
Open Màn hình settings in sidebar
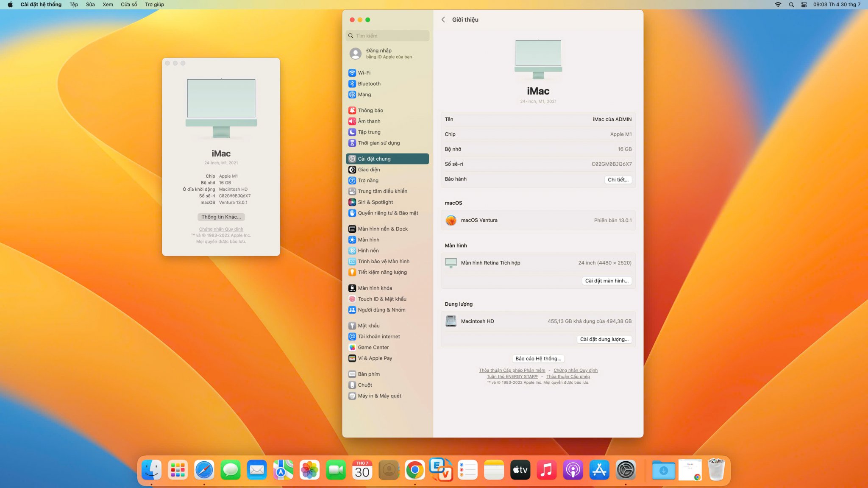click(x=387, y=240)
